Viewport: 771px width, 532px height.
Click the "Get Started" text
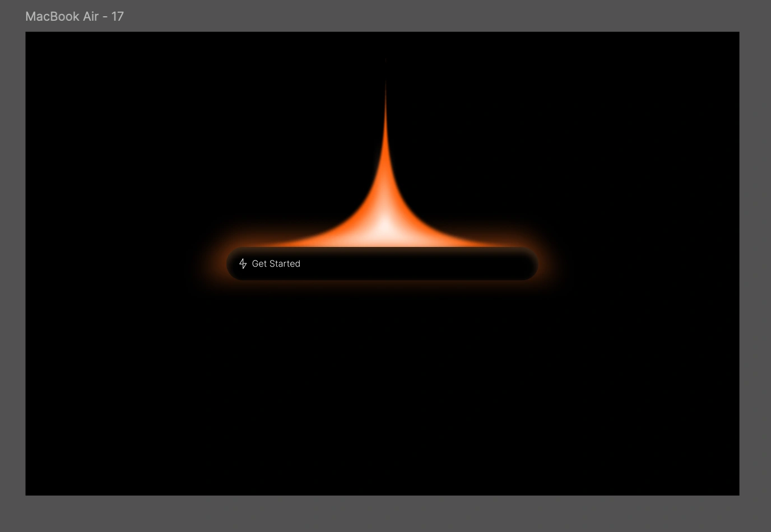pos(276,264)
